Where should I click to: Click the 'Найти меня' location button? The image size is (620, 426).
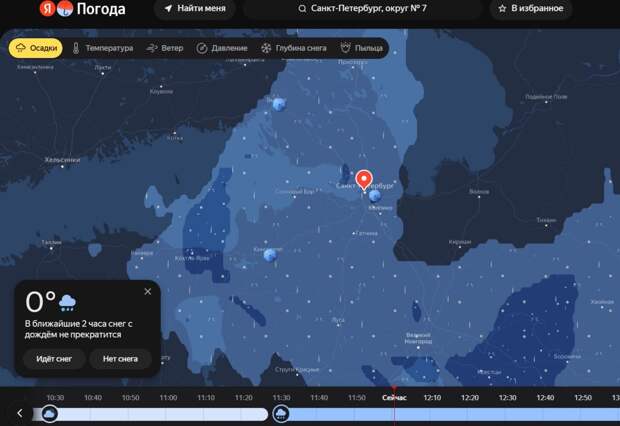click(194, 10)
